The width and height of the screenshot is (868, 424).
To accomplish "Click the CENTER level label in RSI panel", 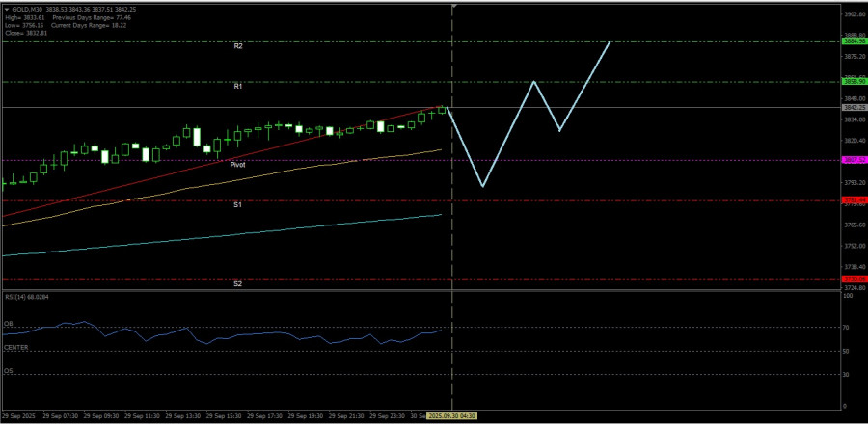I will pos(14,347).
